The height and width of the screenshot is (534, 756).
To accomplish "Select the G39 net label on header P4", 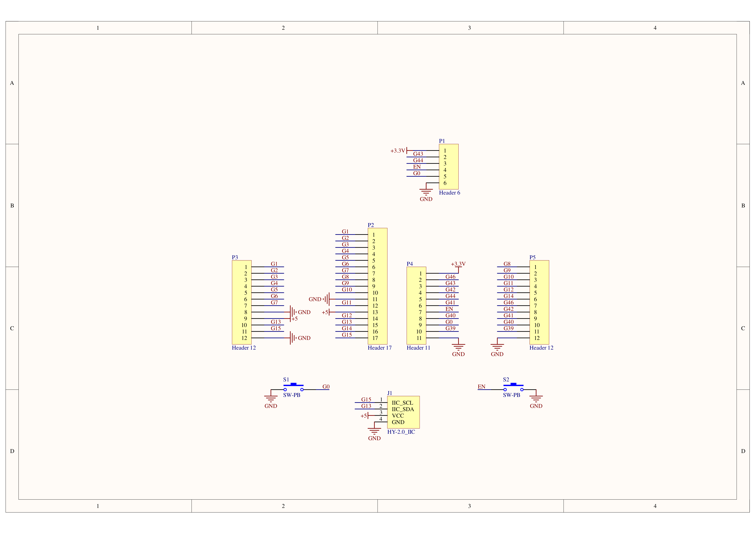I will click(450, 329).
